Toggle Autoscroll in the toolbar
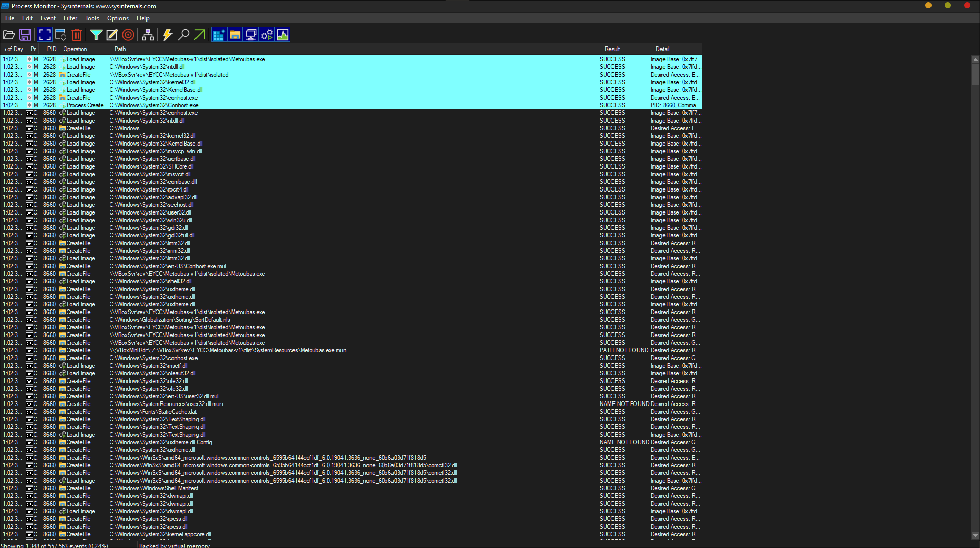 61,35
